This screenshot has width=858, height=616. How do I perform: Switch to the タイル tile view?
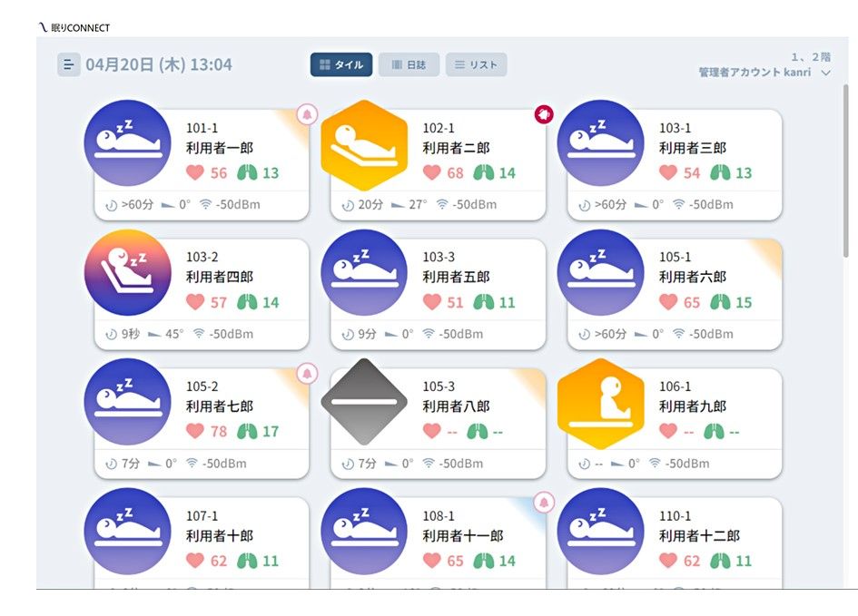coord(341,65)
